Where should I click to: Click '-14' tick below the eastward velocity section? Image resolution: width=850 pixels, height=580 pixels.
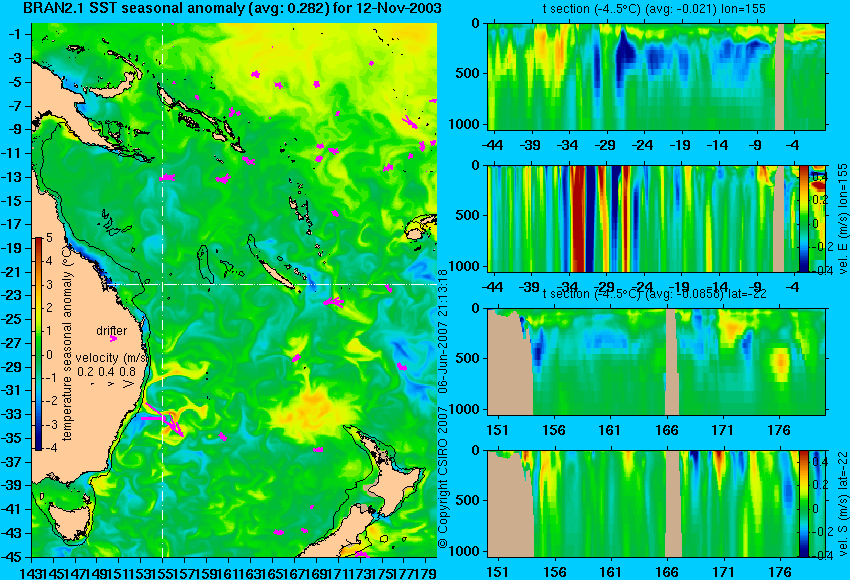(x=717, y=287)
